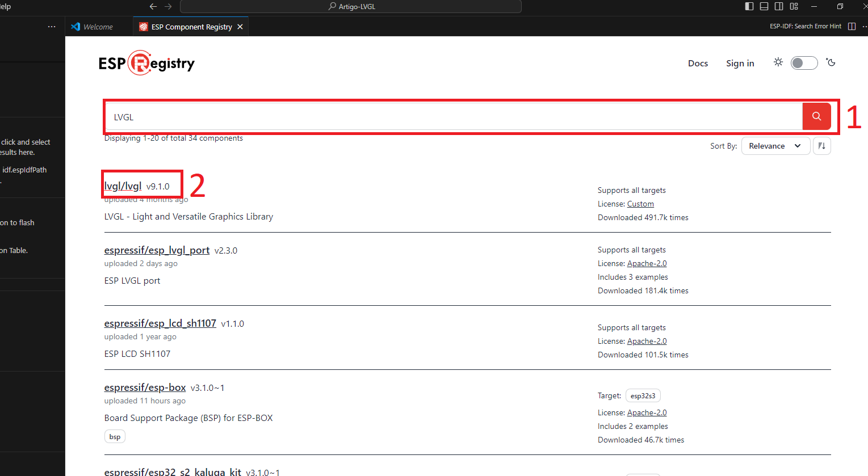Toggle the light/dark theme switch
The width and height of the screenshot is (868, 476).
(x=804, y=63)
